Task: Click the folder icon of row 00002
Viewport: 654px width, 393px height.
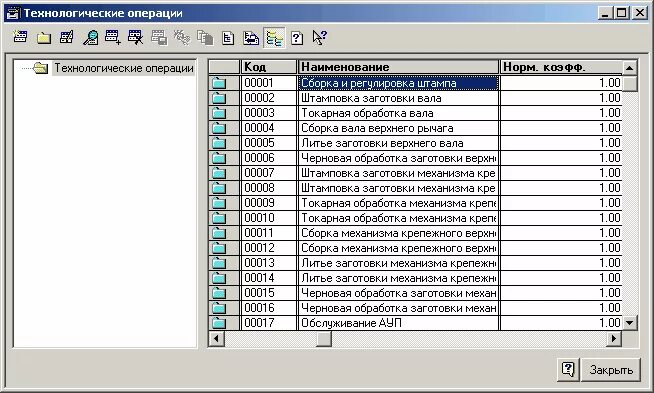Action: [219, 98]
